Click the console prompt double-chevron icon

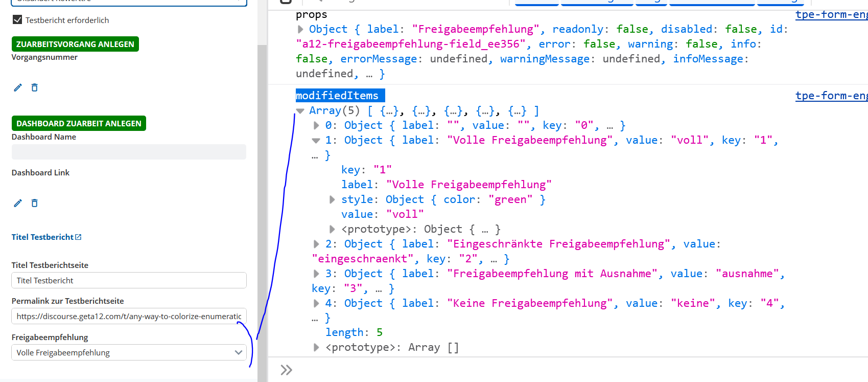(287, 370)
